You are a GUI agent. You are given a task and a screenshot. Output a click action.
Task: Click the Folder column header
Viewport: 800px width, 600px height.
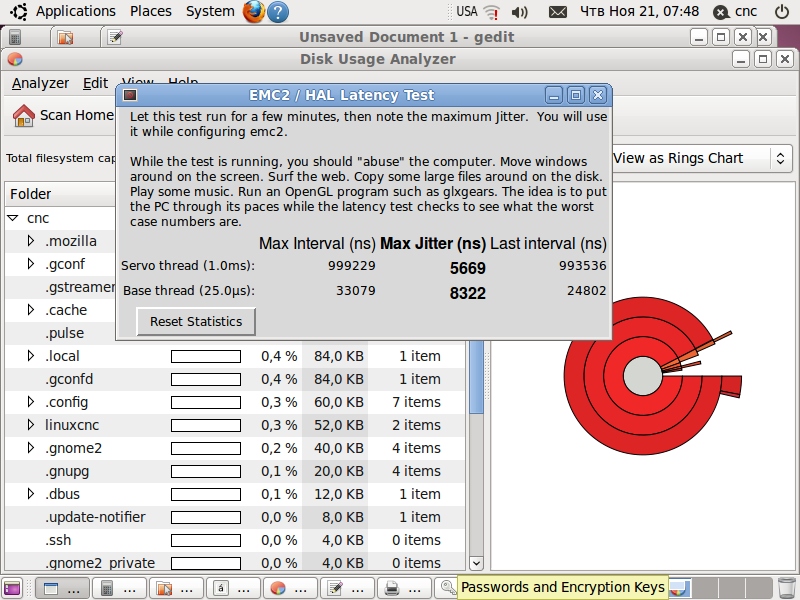(x=60, y=194)
